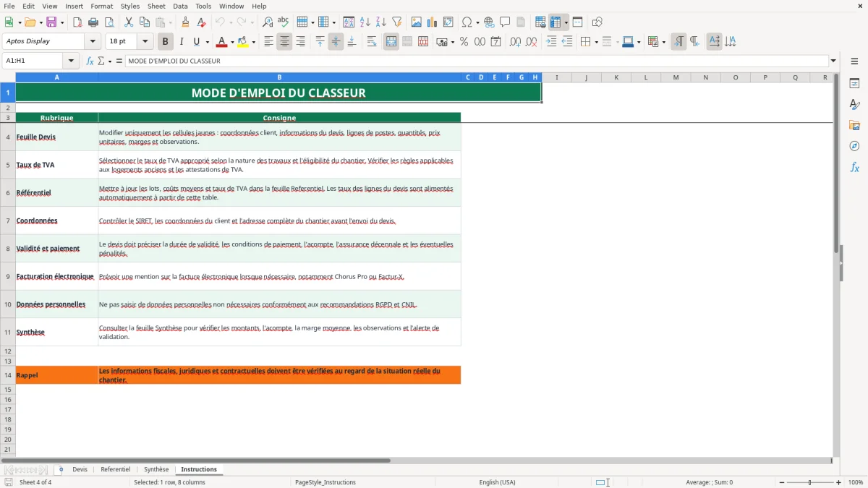868x488 pixels.
Task: Expand the highlighting color dropdown arrow
Action: point(253,42)
